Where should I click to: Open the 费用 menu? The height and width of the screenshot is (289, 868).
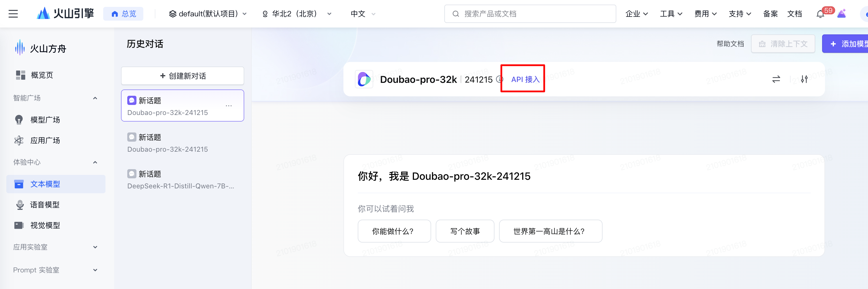(705, 14)
